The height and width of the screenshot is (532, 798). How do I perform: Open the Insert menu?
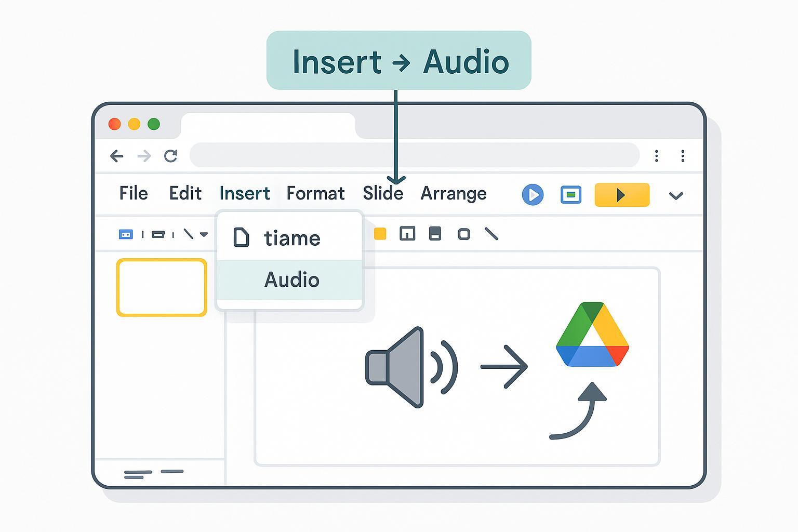point(245,194)
